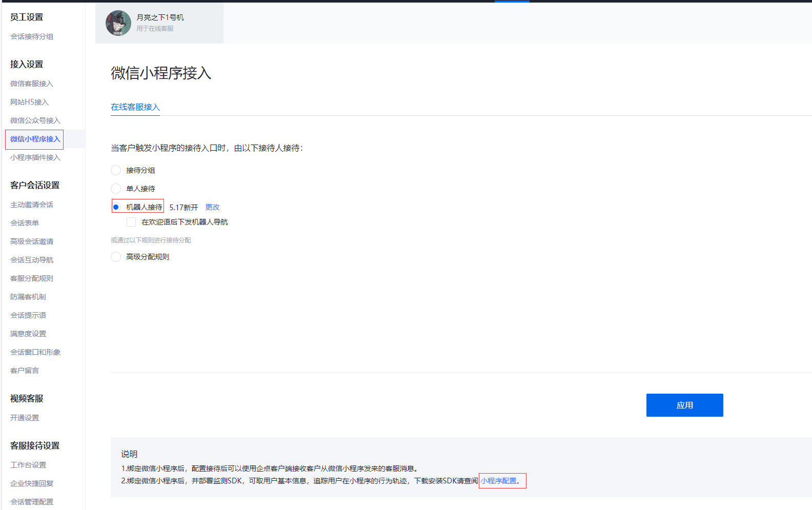Select the 单人接待 radio button

click(116, 189)
